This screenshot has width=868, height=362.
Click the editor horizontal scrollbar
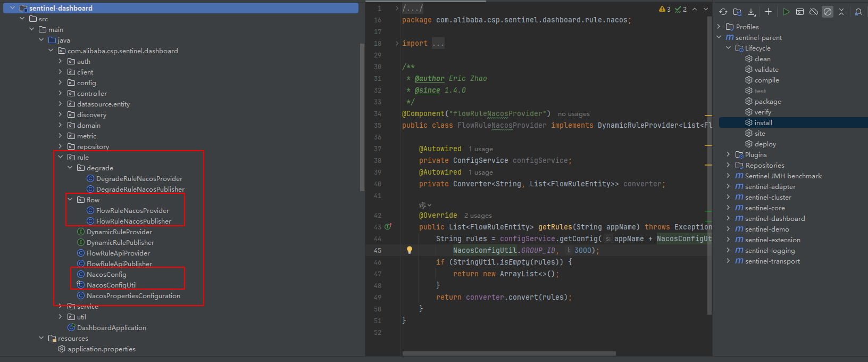509,353
